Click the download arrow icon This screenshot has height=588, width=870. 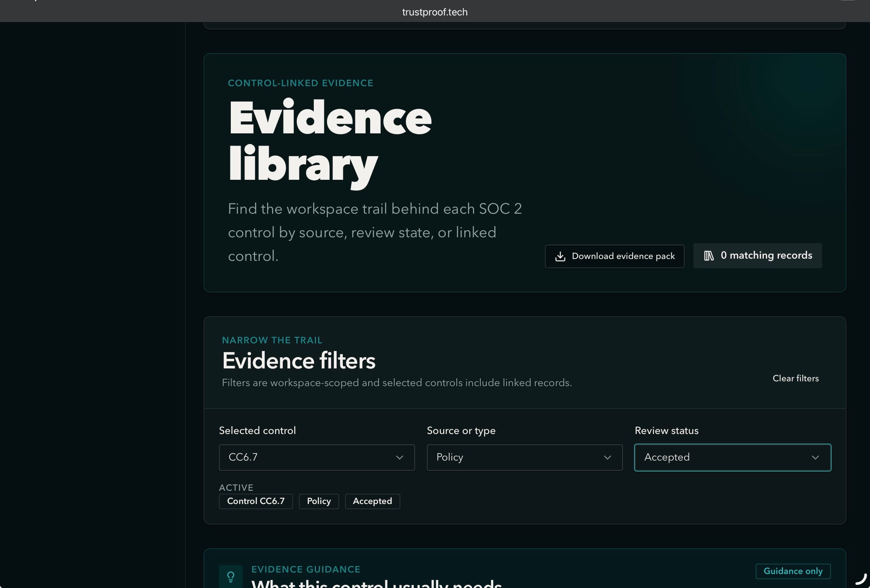(560, 256)
